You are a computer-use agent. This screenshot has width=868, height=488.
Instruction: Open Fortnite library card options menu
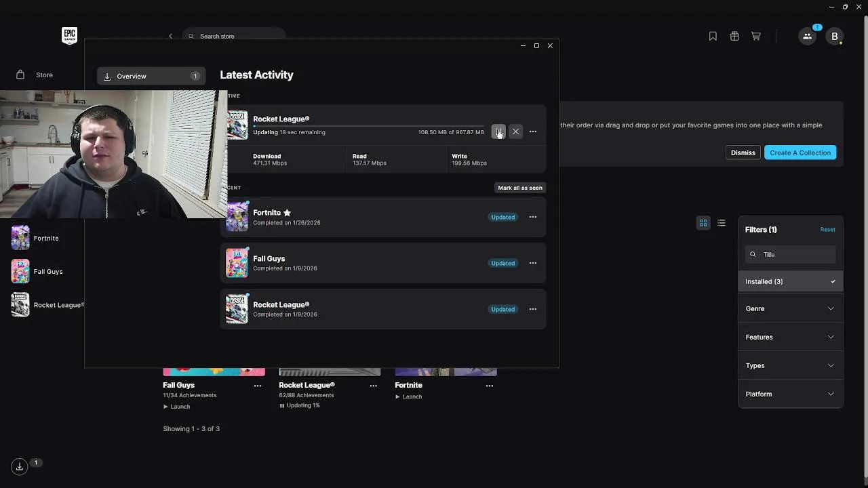[x=490, y=386]
